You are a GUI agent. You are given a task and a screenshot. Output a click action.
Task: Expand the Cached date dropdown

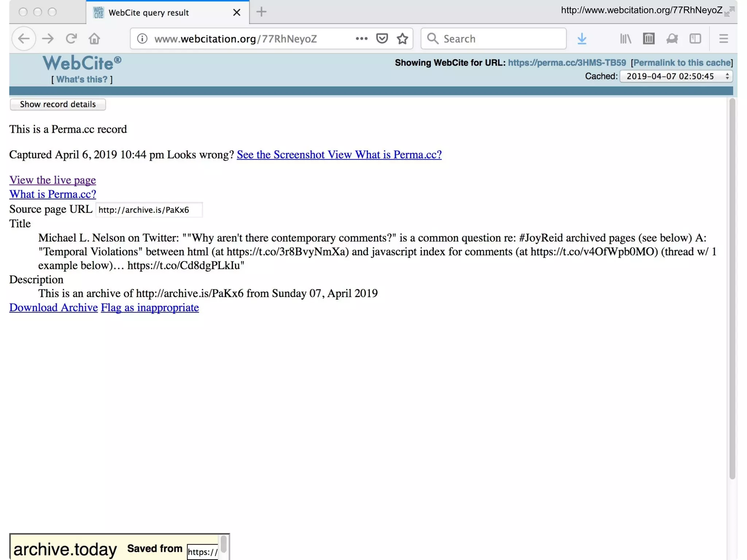coord(676,76)
